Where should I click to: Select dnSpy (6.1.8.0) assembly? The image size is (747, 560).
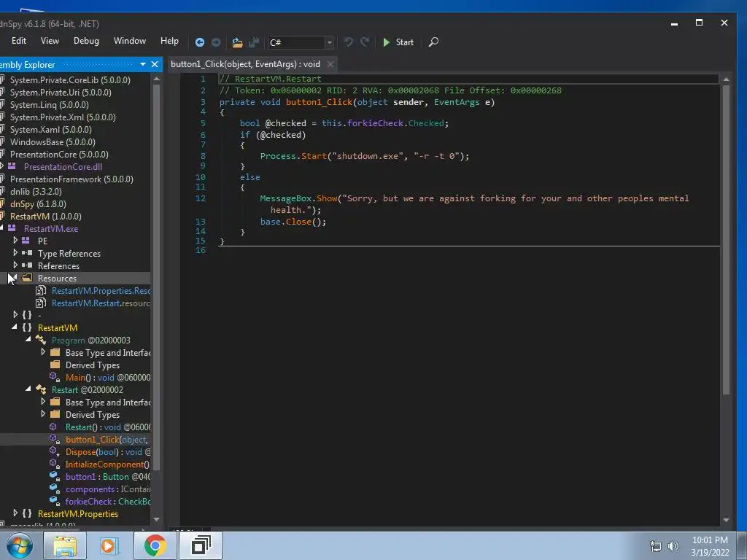tap(38, 204)
